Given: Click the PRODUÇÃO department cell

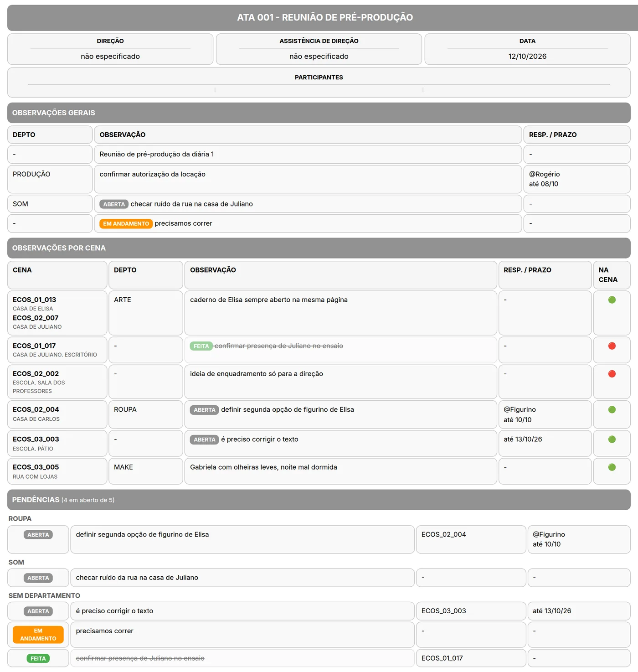Looking at the screenshot, I should tap(50, 179).
